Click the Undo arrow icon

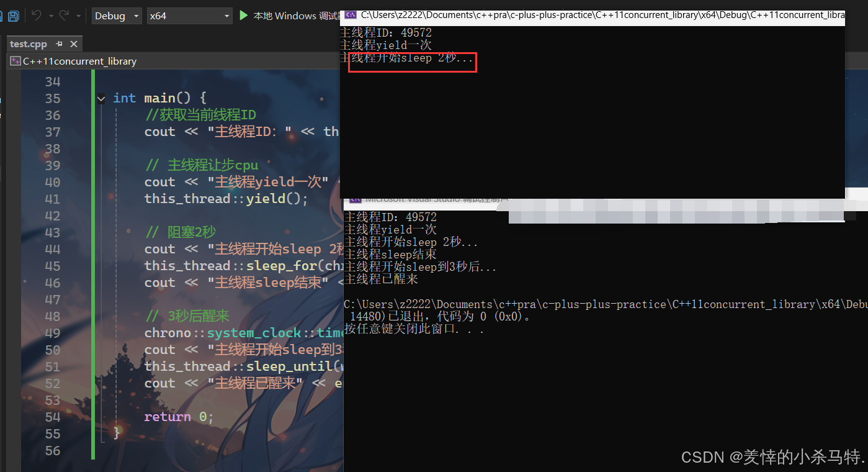(x=37, y=16)
